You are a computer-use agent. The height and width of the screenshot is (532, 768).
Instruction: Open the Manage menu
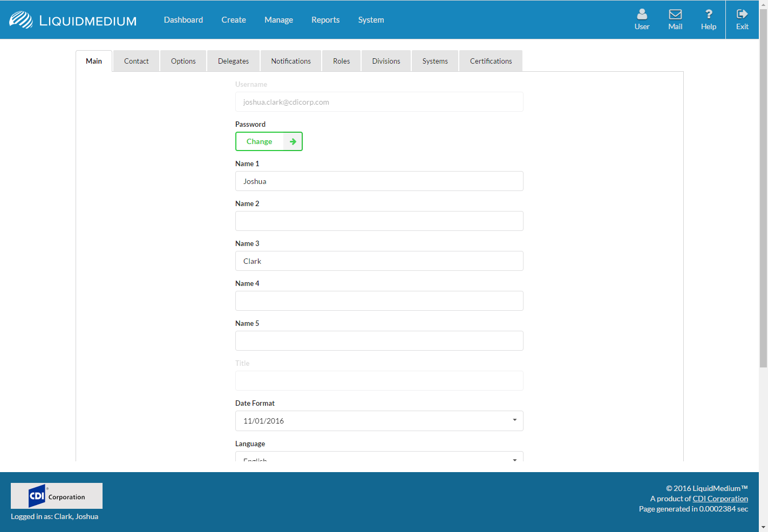[x=278, y=20]
